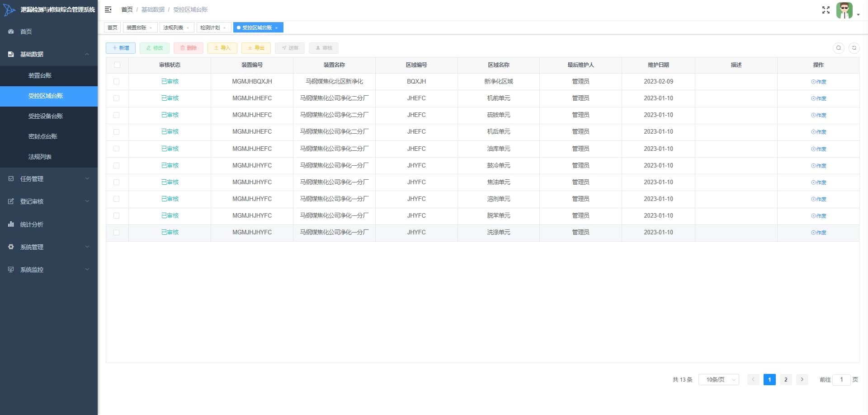Click the green 修改 button
Viewport: 868px width, 415px height.
pos(155,48)
